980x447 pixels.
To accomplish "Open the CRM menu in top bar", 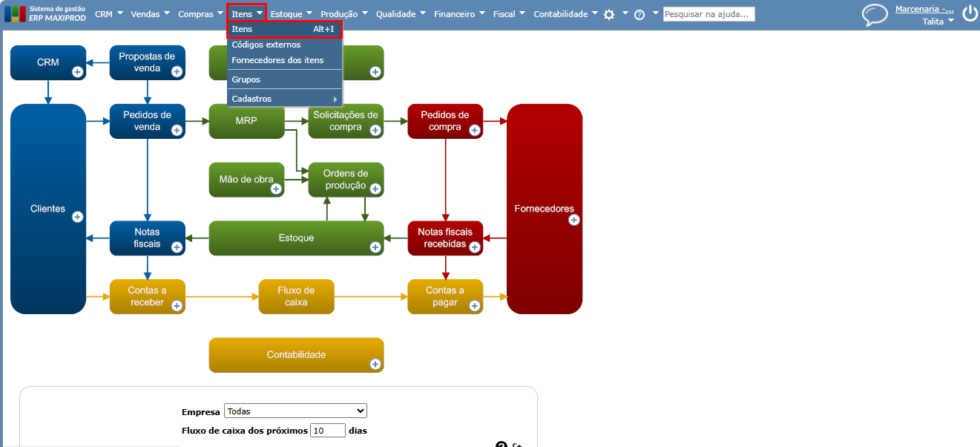I will pyautogui.click(x=109, y=13).
